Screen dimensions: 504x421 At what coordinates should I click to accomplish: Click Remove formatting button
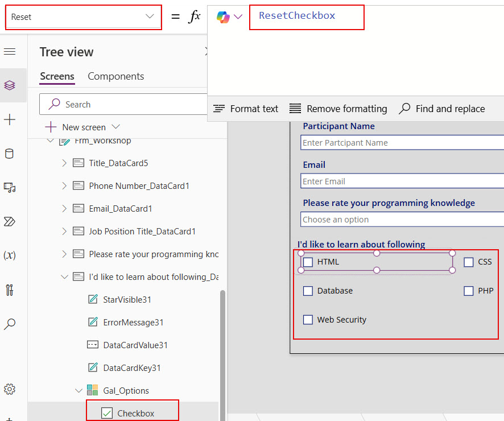[x=338, y=109]
